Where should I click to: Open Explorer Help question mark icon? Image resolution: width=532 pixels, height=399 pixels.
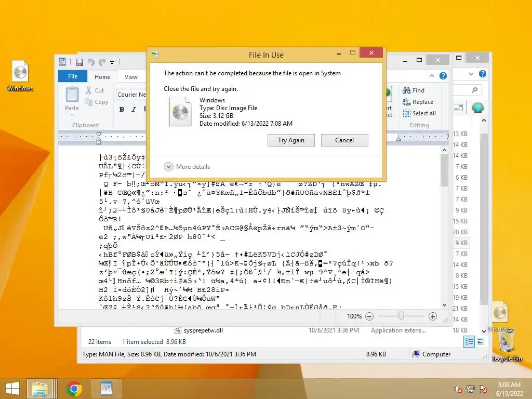pyautogui.click(x=483, y=74)
